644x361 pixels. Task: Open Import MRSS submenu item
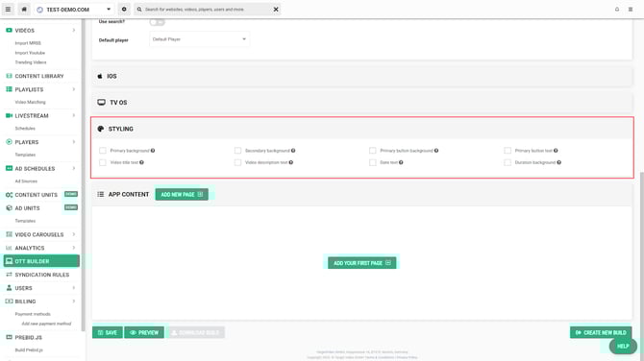pos(28,43)
